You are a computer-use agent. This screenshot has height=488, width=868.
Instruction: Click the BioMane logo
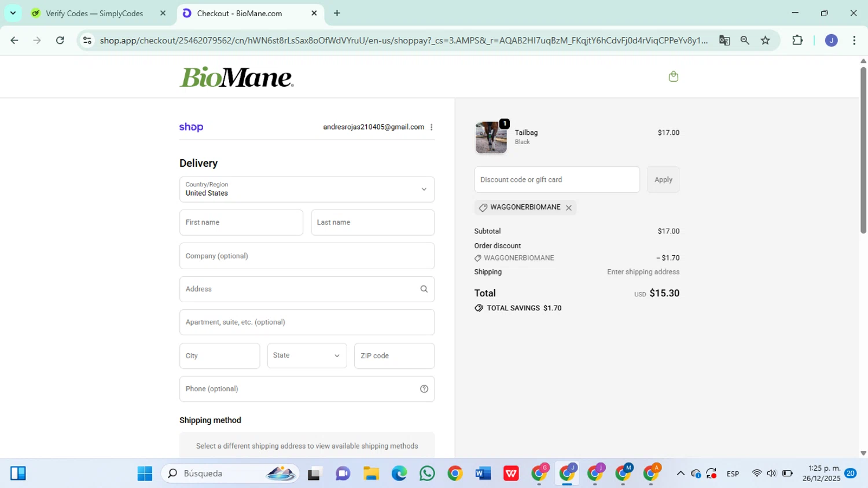[x=236, y=77]
